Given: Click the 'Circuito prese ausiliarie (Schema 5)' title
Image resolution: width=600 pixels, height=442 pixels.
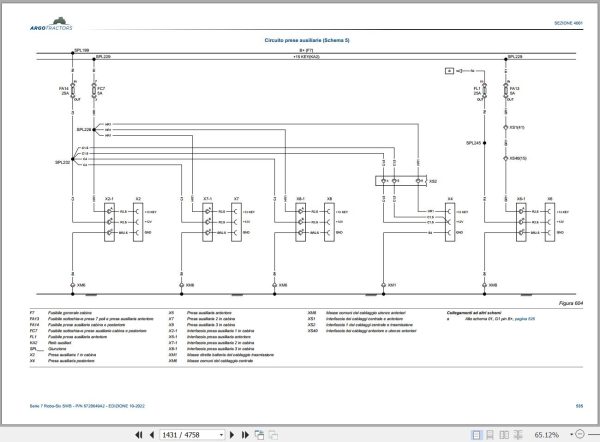Looking at the screenshot, I should point(307,40).
